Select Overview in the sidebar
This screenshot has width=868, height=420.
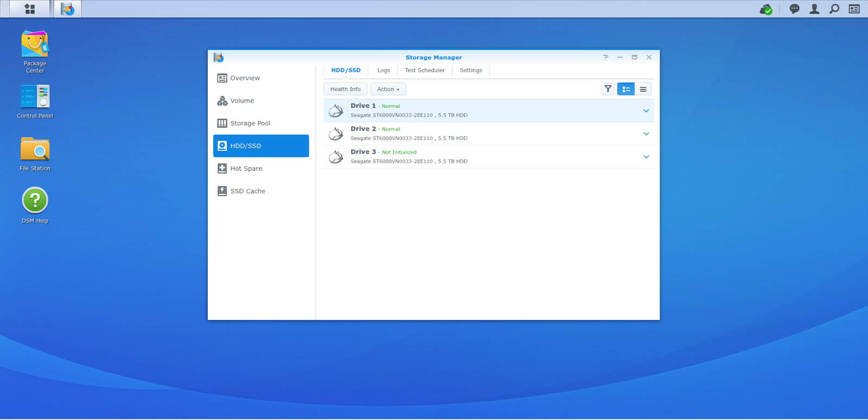pos(261,78)
